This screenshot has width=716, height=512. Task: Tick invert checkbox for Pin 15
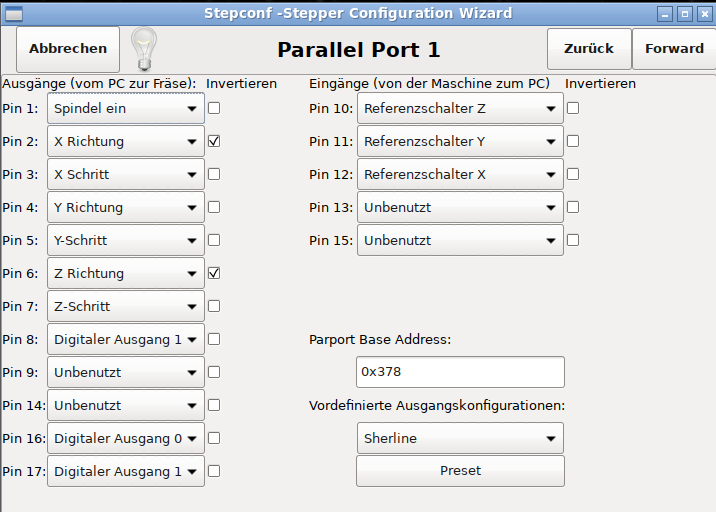pyautogui.click(x=573, y=240)
